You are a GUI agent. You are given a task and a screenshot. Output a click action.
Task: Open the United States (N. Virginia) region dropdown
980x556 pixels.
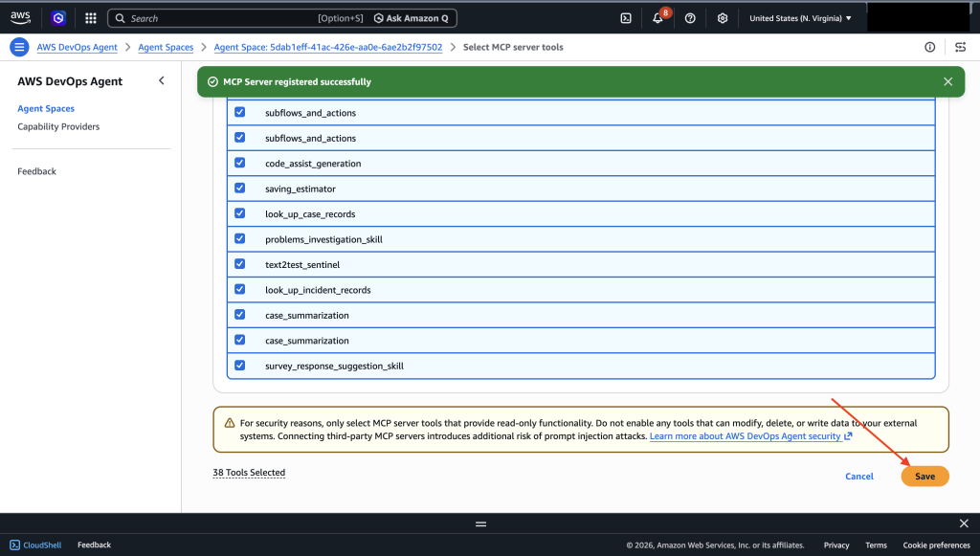coord(801,18)
